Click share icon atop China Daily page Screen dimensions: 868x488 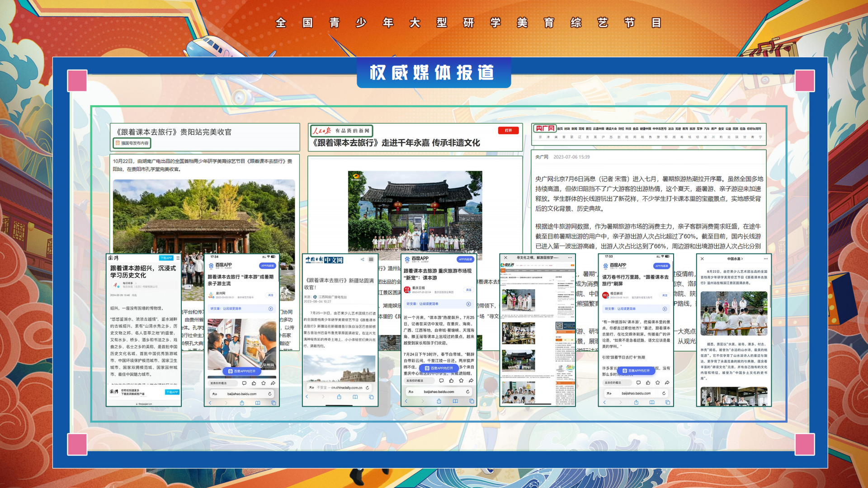(362, 259)
